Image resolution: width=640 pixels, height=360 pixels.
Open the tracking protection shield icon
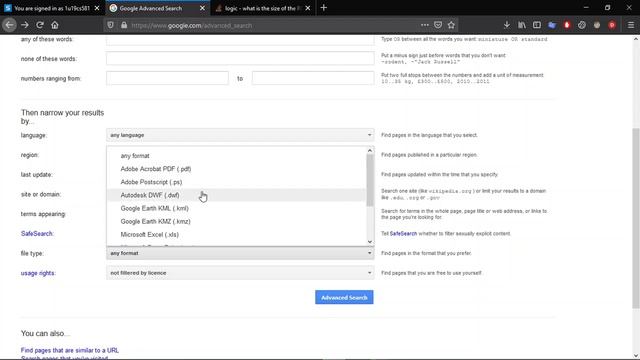click(111, 25)
